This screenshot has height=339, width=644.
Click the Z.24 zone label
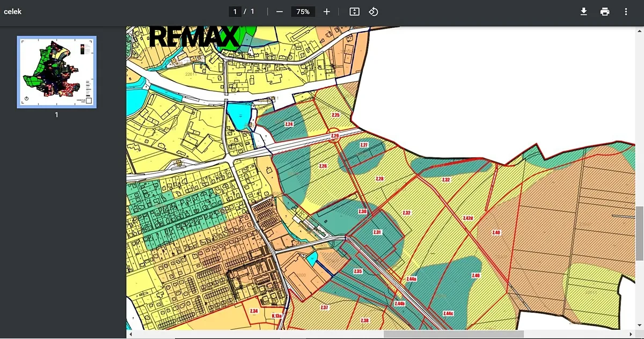pos(289,124)
